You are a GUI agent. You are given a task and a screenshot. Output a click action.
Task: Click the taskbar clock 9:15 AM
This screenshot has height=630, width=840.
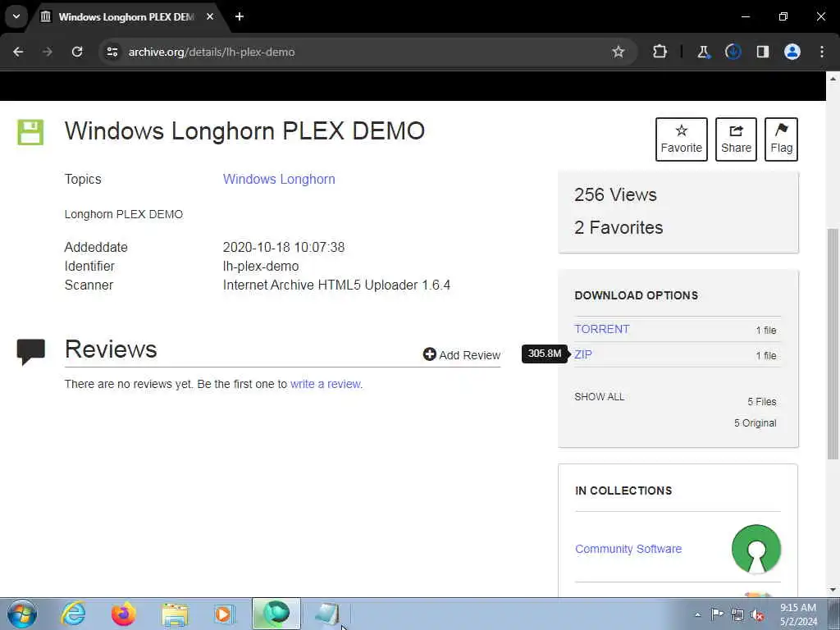coord(798,614)
